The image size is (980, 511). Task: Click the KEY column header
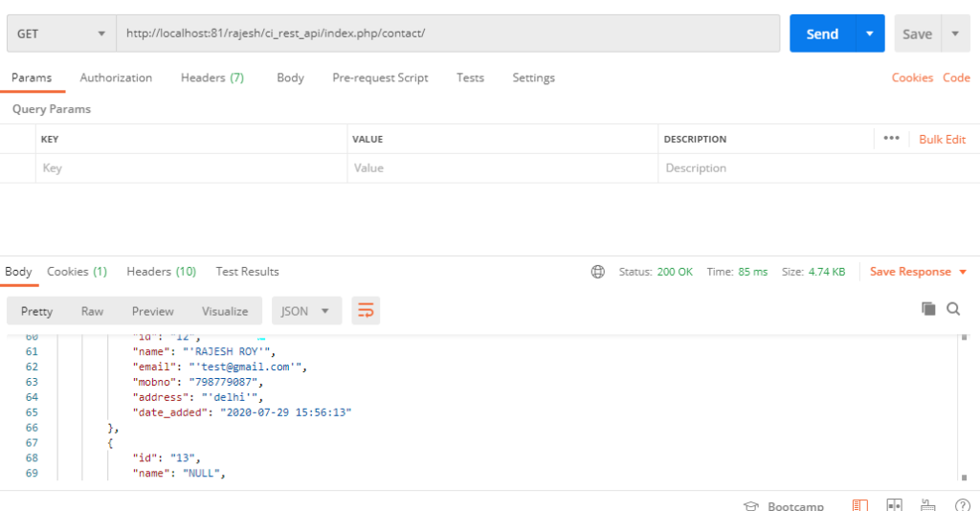click(50, 139)
